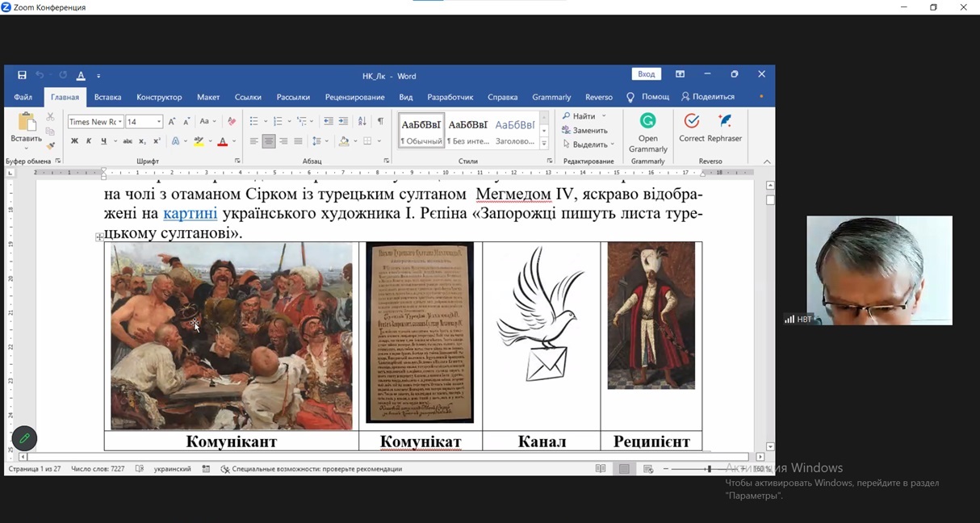Image resolution: width=980 pixels, height=523 pixels.
Task: Click the Format Painter brush icon
Action: click(x=50, y=146)
